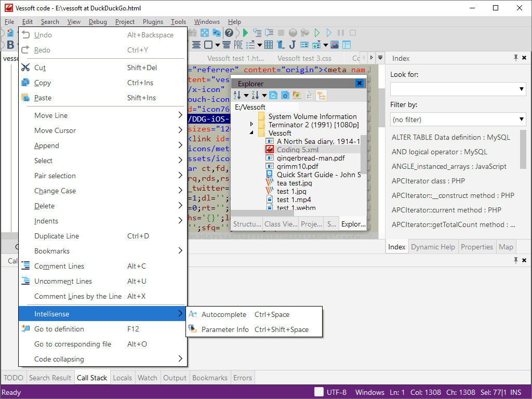Toggle pin on the bottom Call Stack panel
Image resolution: width=532 pixels, height=399 pixels.
(x=516, y=260)
